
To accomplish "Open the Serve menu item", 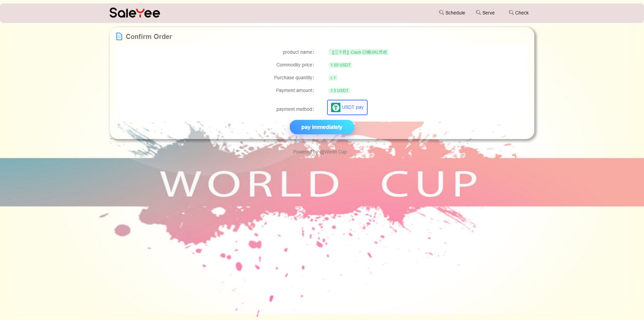I will [485, 13].
